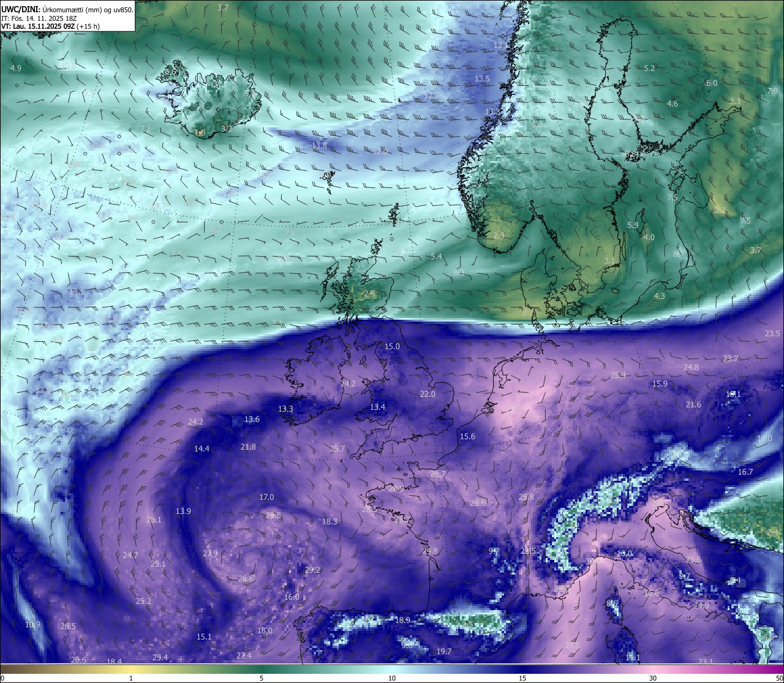Viewport: 784px width, 683px height.
Task: Click the 16.0 map value
Action: 292,597
